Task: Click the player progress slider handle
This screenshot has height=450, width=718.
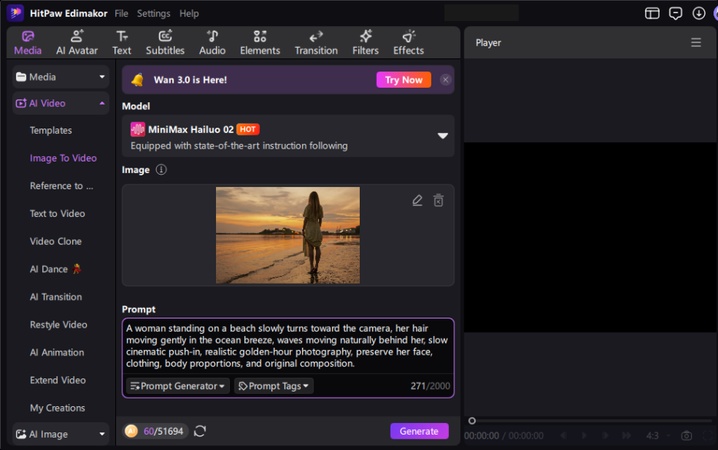Action: (472, 421)
